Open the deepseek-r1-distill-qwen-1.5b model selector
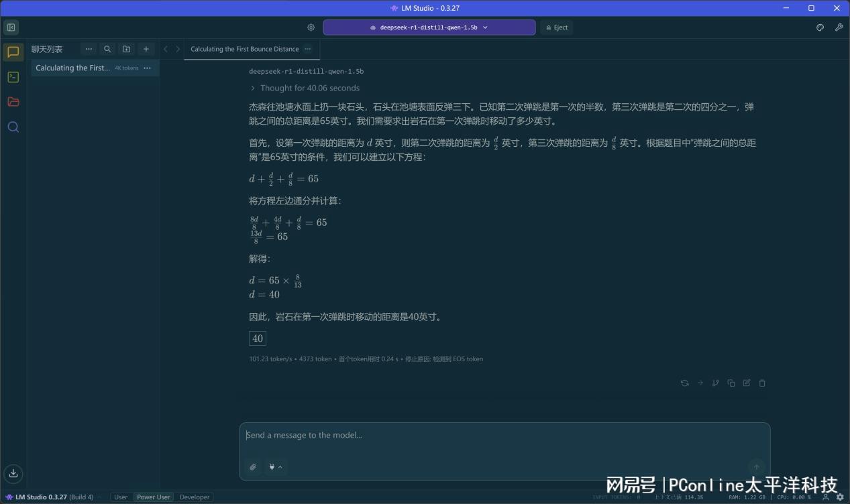850x504 pixels. (429, 27)
